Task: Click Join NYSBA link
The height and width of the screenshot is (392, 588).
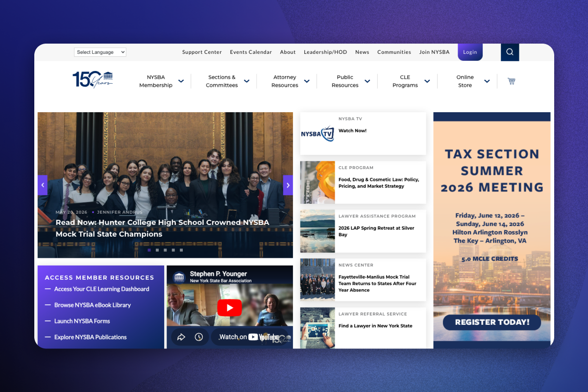Action: point(434,52)
